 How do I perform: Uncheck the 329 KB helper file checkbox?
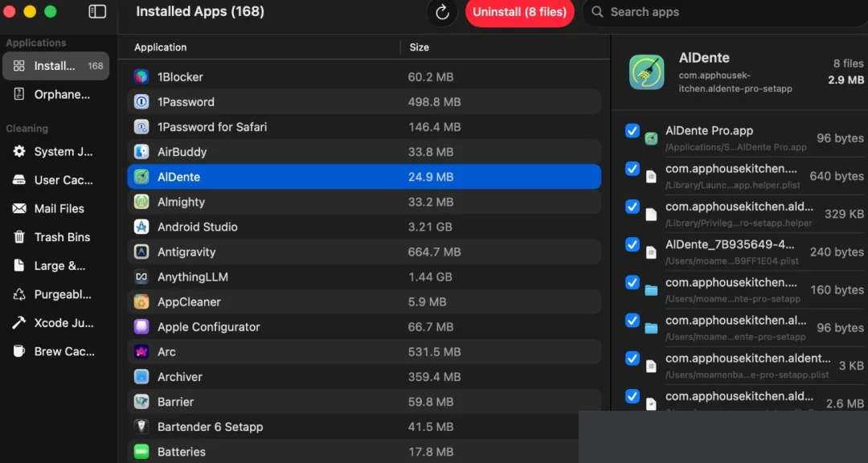coord(633,207)
